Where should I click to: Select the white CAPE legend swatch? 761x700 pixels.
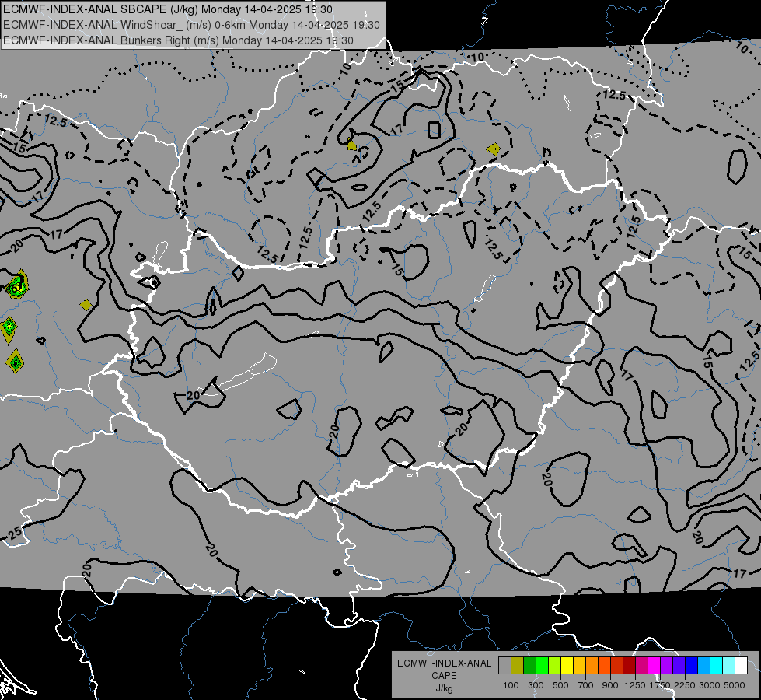[741, 666]
